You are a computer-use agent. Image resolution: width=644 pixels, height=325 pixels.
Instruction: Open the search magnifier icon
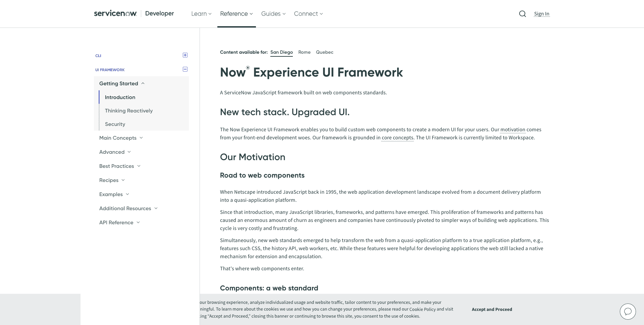point(522,14)
